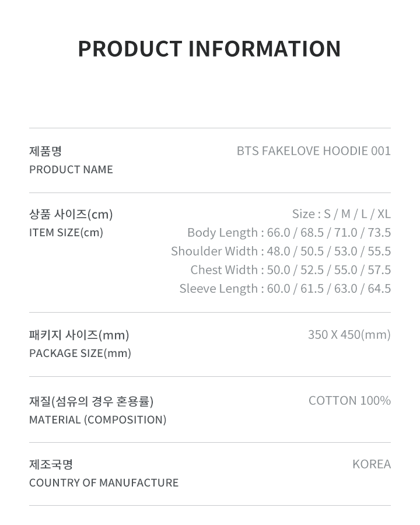This screenshot has width=420, height=525.
Task: Click the 350 X 450(mm) value
Action: [349, 335]
